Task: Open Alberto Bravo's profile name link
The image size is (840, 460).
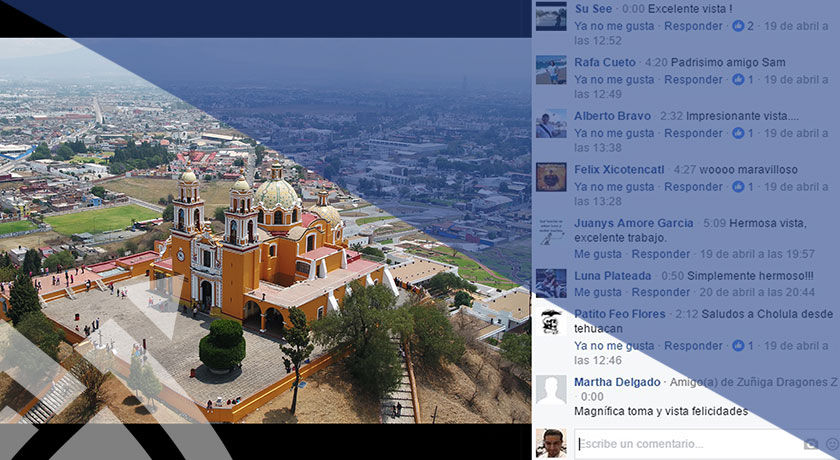Action: [612, 116]
